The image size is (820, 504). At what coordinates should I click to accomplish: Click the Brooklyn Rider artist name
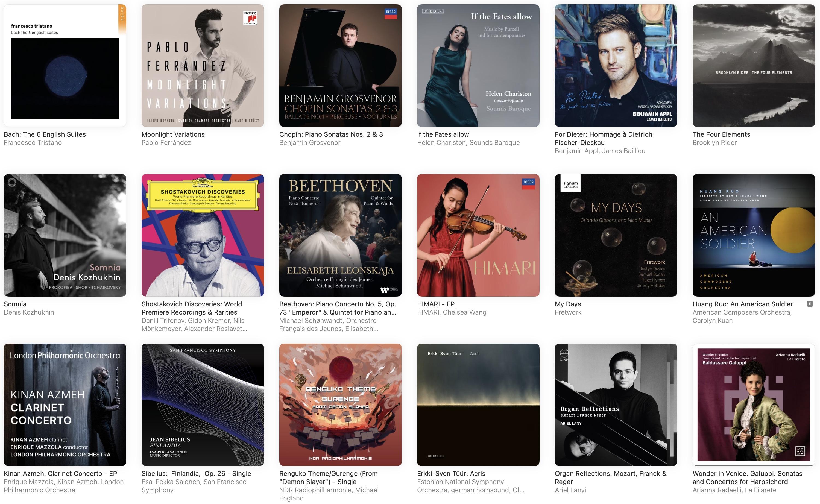click(715, 143)
